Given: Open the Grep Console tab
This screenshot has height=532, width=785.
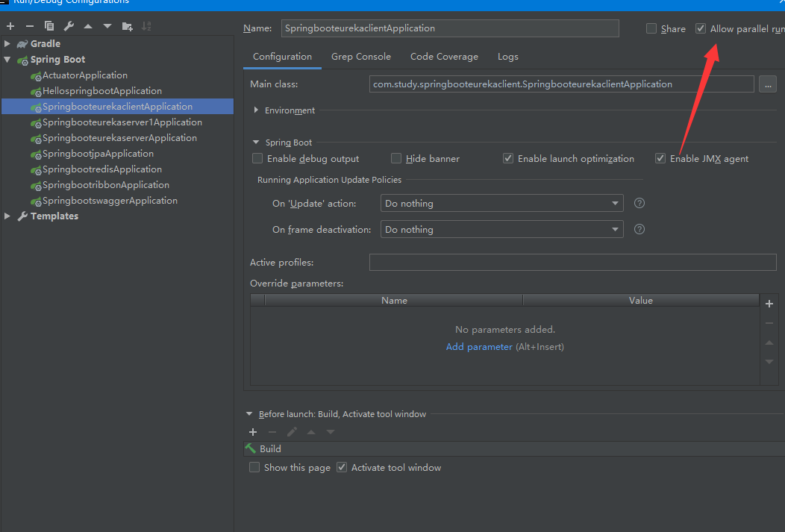Looking at the screenshot, I should [361, 57].
